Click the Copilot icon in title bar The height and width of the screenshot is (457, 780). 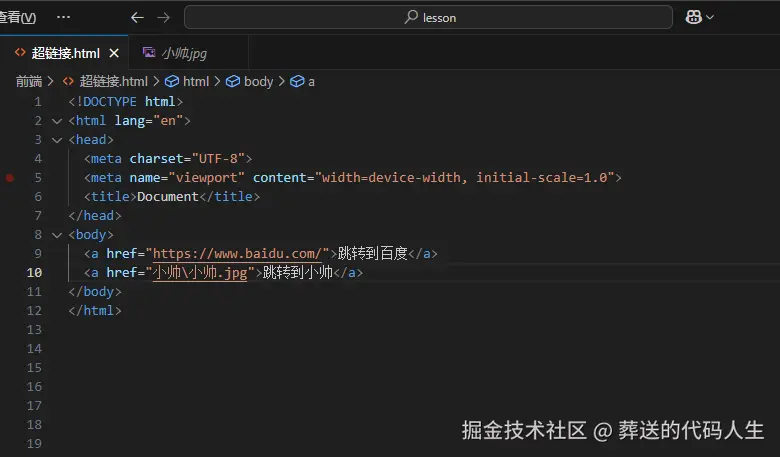(693, 17)
